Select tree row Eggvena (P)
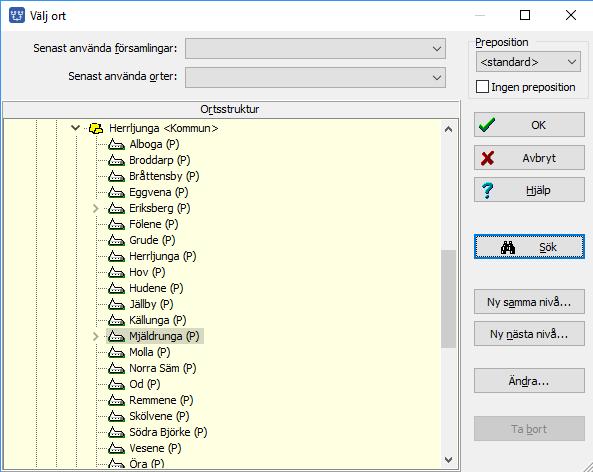The width and height of the screenshot is (593, 472). pyautogui.click(x=158, y=193)
